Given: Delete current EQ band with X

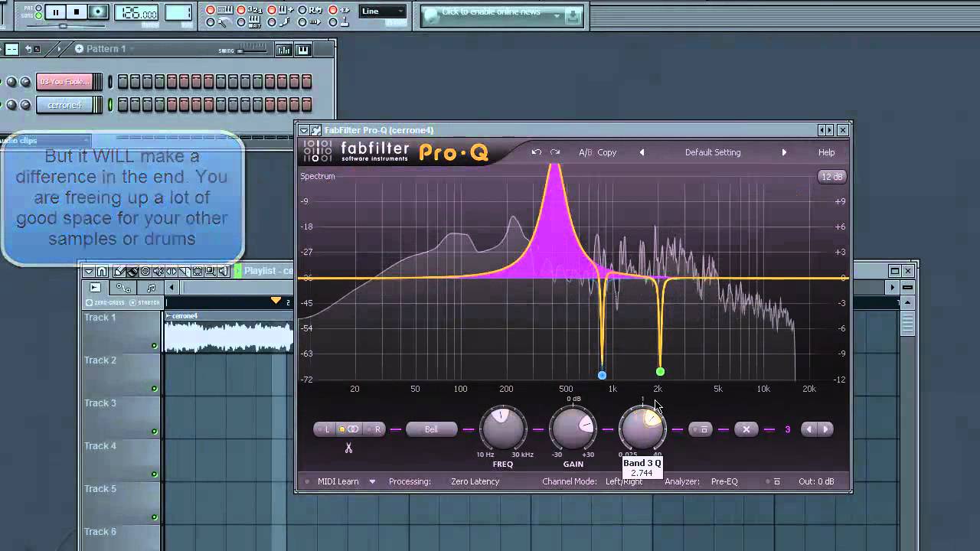Looking at the screenshot, I should [x=746, y=429].
